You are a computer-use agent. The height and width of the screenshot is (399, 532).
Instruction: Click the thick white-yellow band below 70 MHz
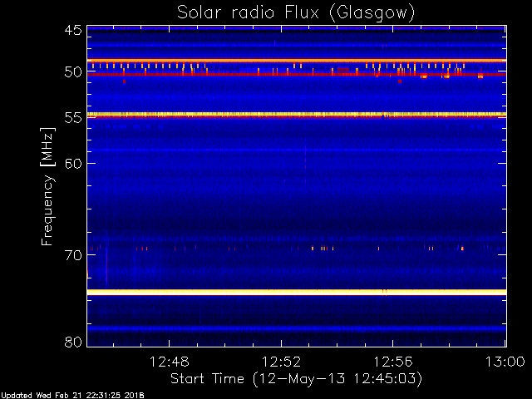[297, 292]
